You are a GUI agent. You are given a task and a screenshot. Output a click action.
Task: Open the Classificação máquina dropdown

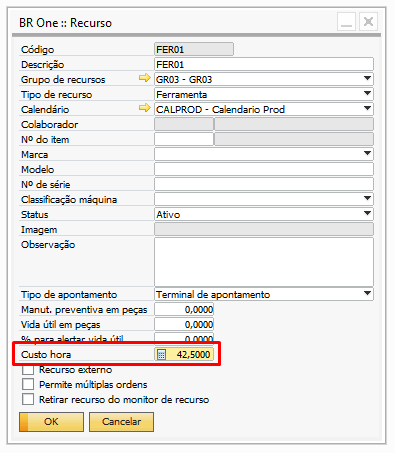pos(367,199)
